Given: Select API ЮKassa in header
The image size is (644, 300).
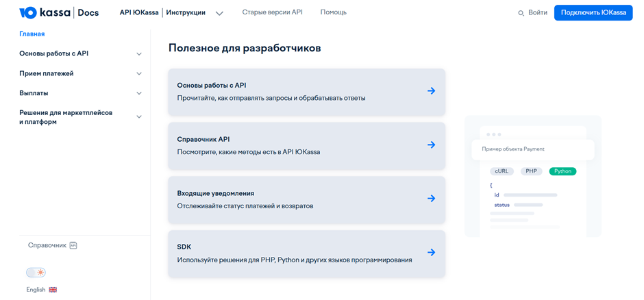Looking at the screenshot, I should tap(139, 13).
